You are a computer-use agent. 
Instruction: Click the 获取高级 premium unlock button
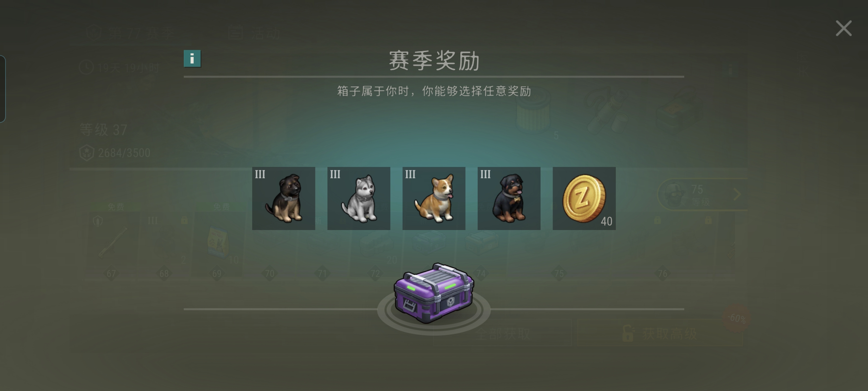(x=660, y=334)
